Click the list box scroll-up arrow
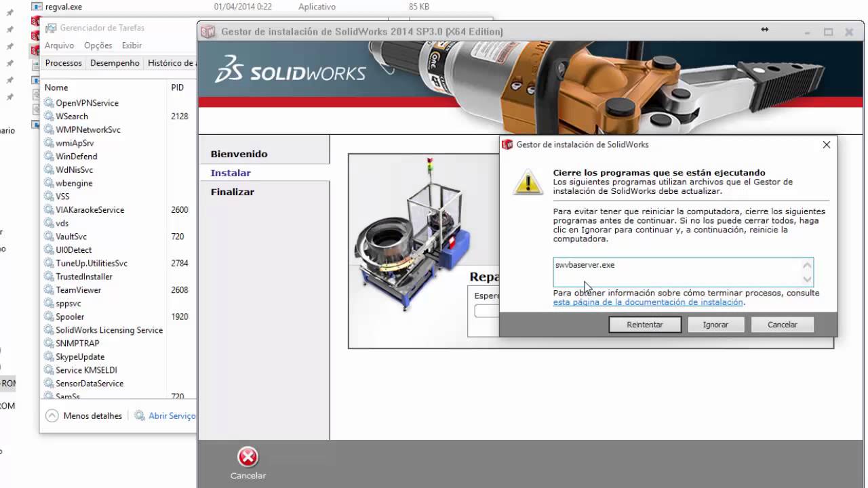Screen dimensions: 868x488 point(807,265)
